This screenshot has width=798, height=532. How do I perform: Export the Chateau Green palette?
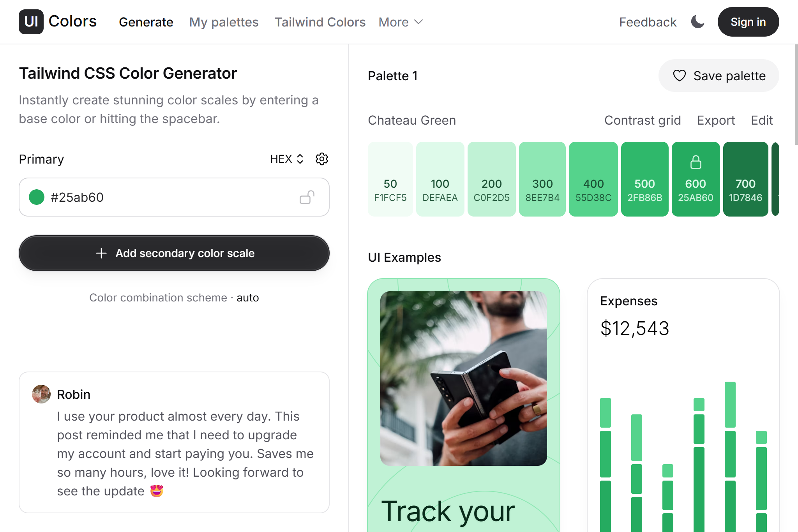coord(715,120)
